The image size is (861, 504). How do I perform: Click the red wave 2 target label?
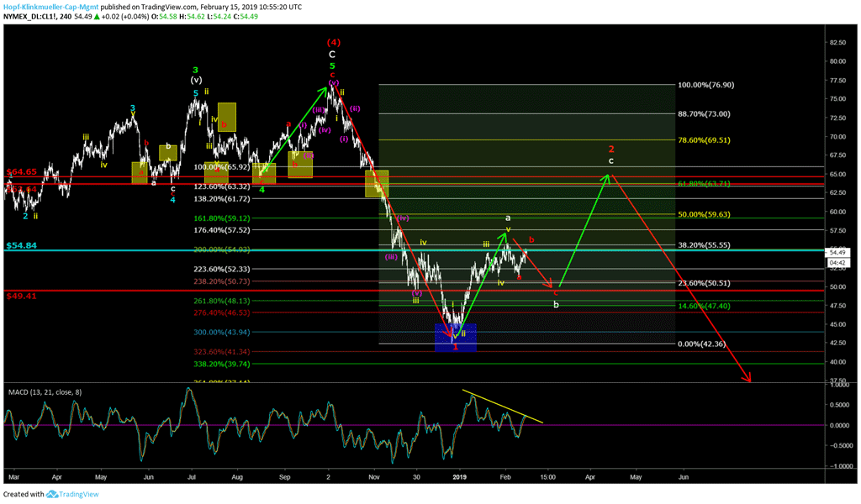(611, 146)
